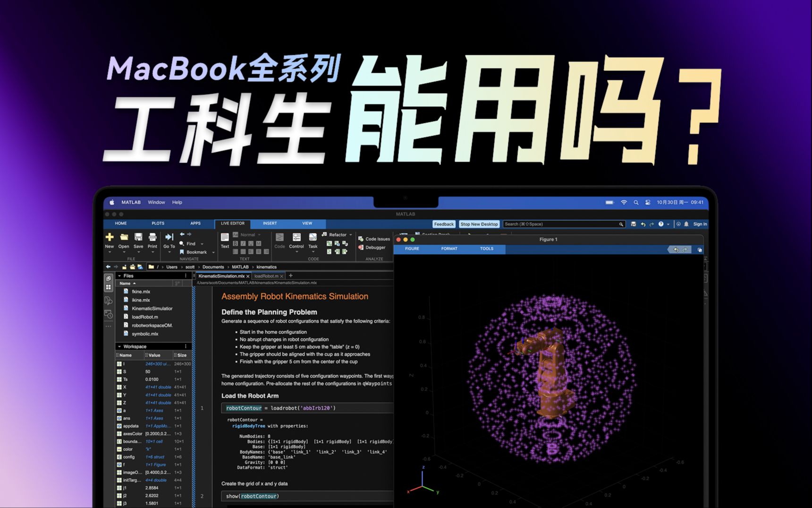Viewport: 812px width, 508px height.
Task: Open workspace variable initTarg... row
Action: tap(153, 480)
